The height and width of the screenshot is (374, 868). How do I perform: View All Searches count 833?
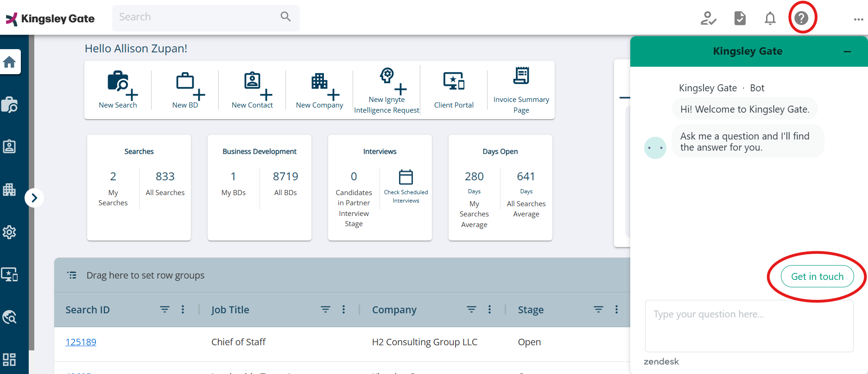coord(165,177)
